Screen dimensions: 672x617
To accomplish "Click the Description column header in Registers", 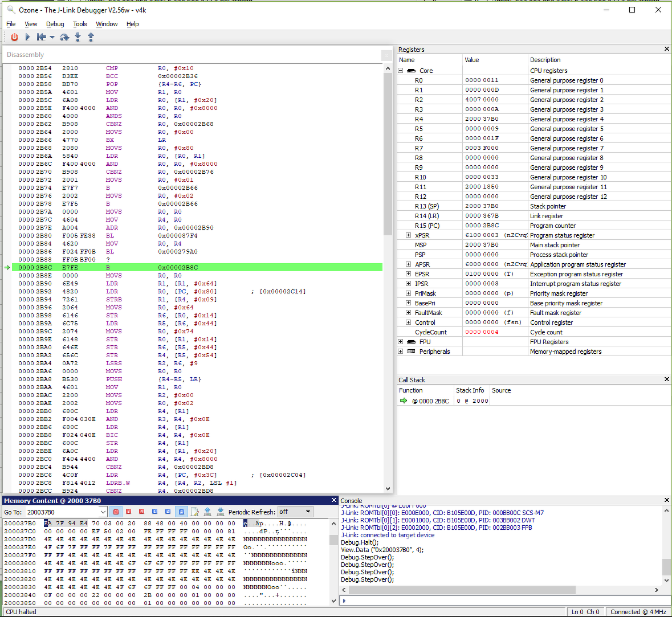I will (598, 60).
